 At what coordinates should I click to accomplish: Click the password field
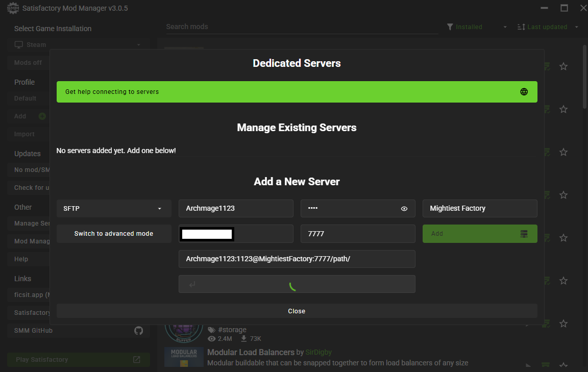click(x=358, y=209)
